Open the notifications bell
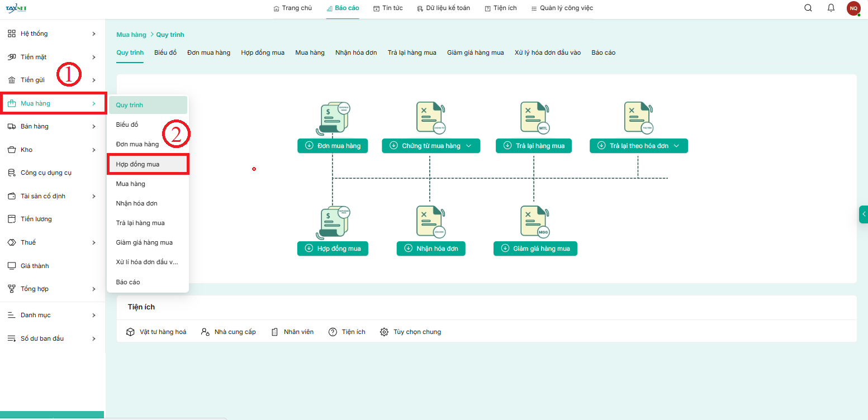Image resolution: width=868 pixels, height=420 pixels. pos(831,8)
